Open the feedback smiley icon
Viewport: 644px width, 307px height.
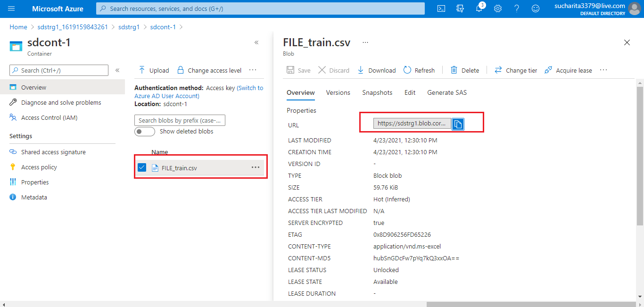pos(536,8)
